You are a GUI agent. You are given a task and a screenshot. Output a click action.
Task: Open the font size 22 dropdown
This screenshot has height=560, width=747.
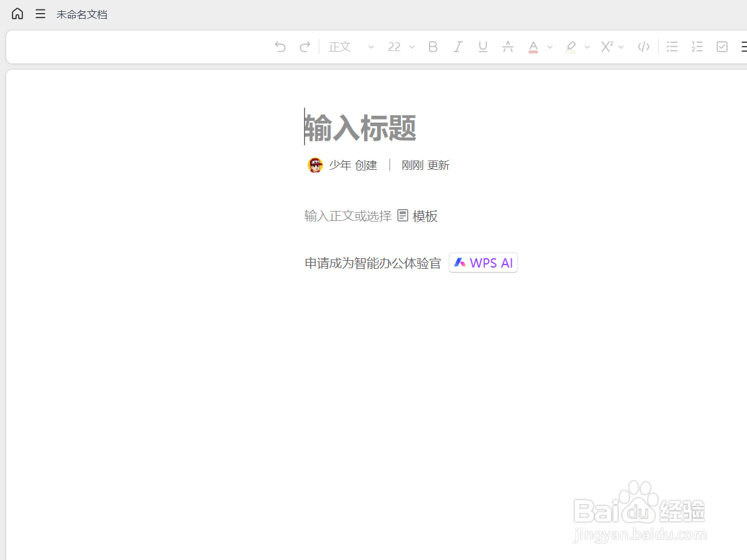pyautogui.click(x=401, y=47)
